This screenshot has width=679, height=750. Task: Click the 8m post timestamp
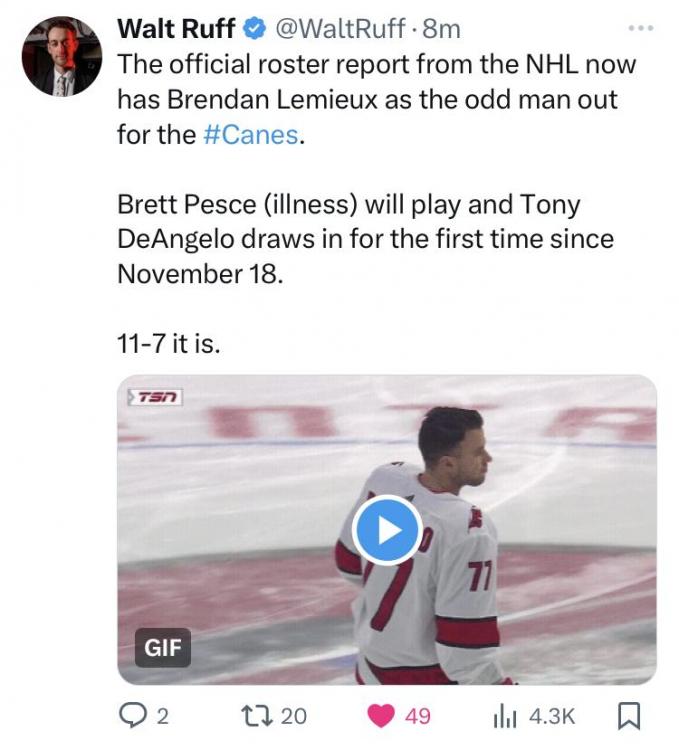(x=442, y=29)
